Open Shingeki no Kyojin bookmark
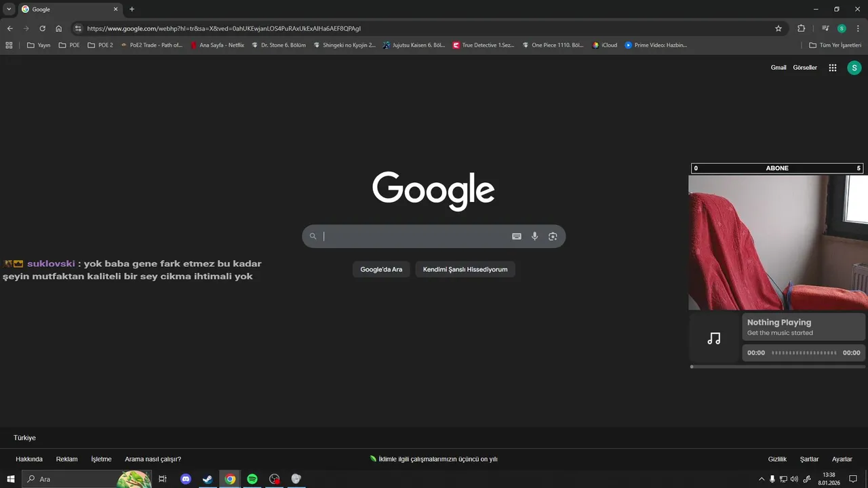This screenshot has width=868, height=488. click(x=344, y=45)
